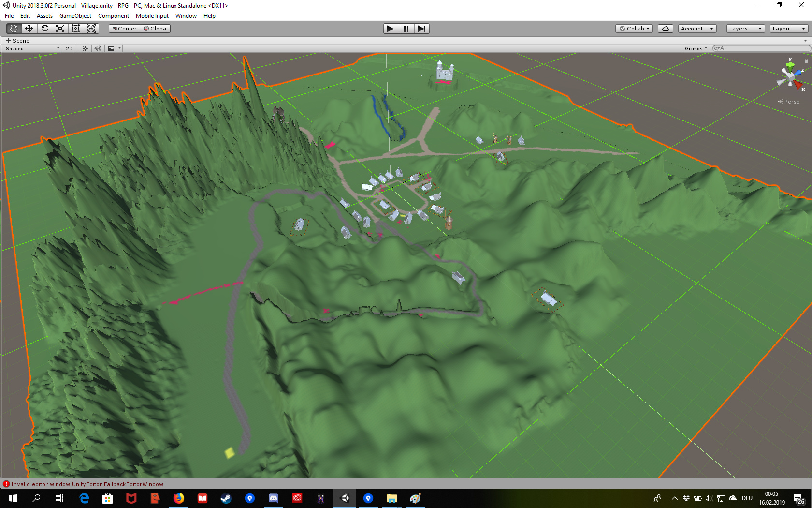Screen dimensions: 812x508
Task: Step one frame forward
Action: tap(421, 29)
